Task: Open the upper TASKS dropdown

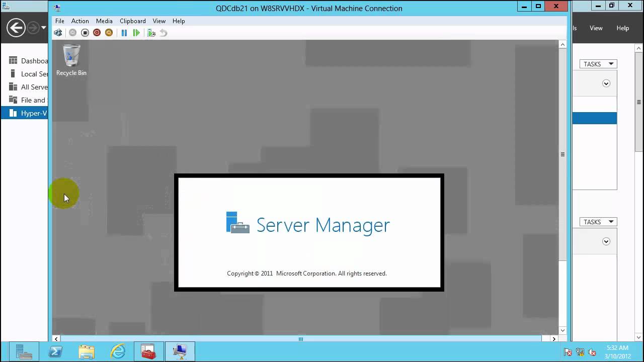Action: 598,64
